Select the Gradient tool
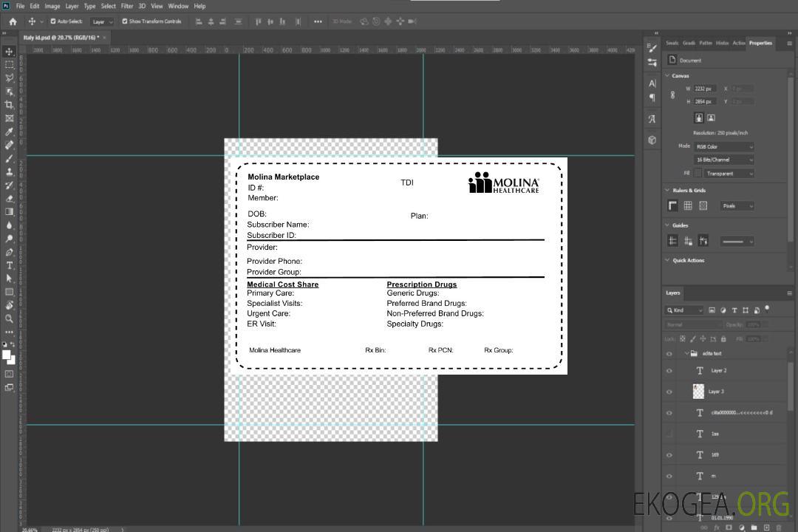Screen dimensions: 798x532 pyautogui.click(x=9, y=212)
